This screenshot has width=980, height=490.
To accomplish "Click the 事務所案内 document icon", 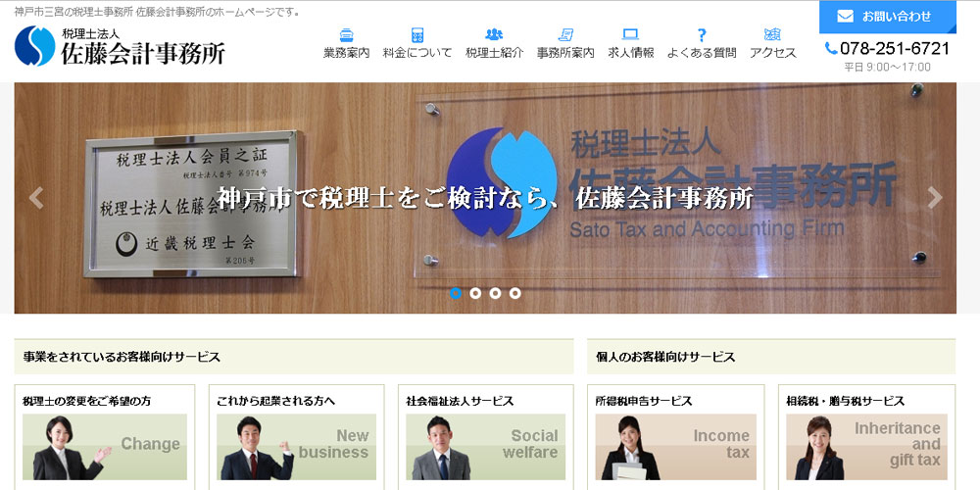I will (565, 35).
